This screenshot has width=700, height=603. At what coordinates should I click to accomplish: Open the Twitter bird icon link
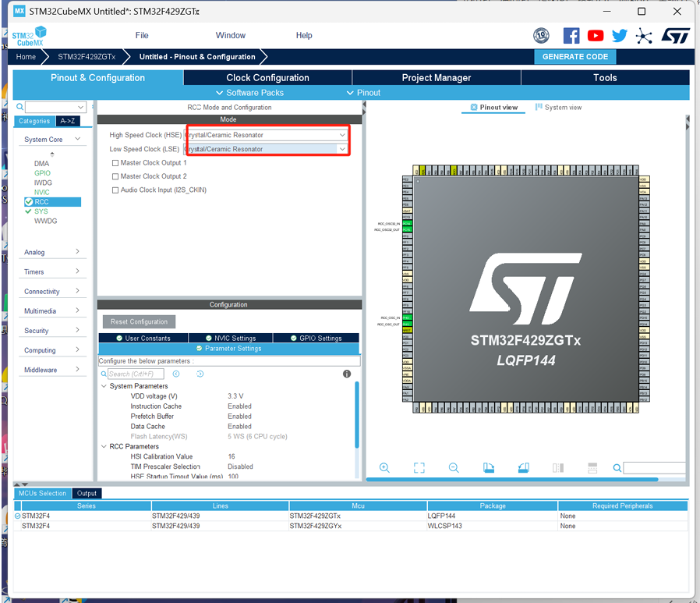click(x=620, y=35)
